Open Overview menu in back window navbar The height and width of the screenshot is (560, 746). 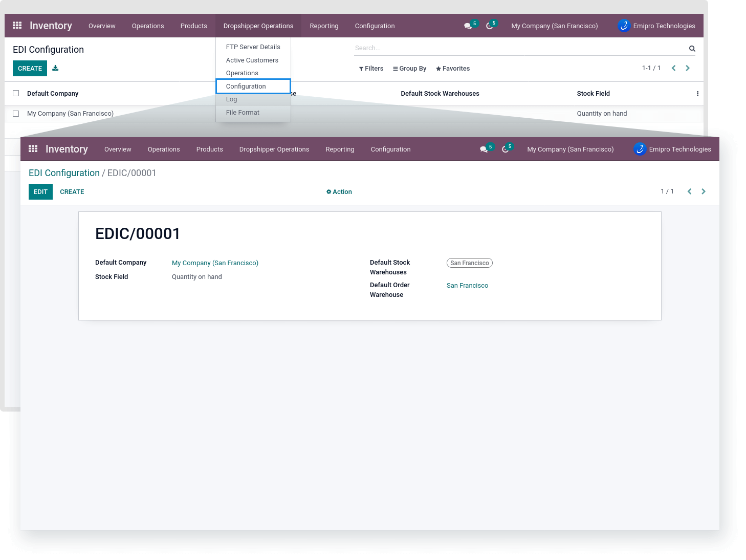coord(102,26)
